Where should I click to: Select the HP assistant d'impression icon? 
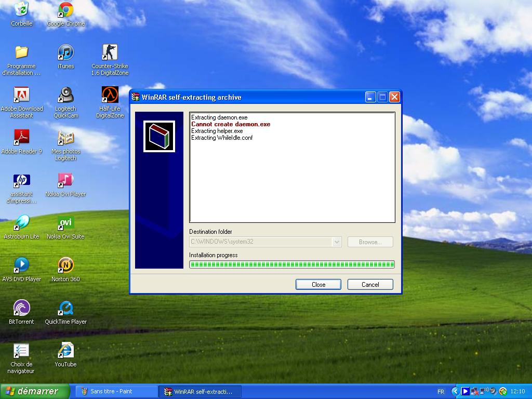[x=21, y=188]
